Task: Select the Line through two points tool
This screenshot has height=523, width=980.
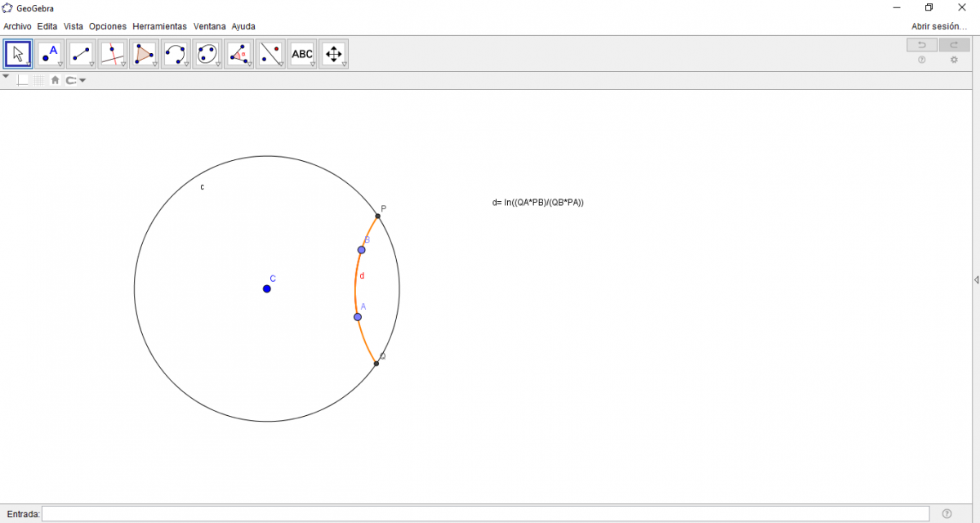Action: [x=81, y=54]
